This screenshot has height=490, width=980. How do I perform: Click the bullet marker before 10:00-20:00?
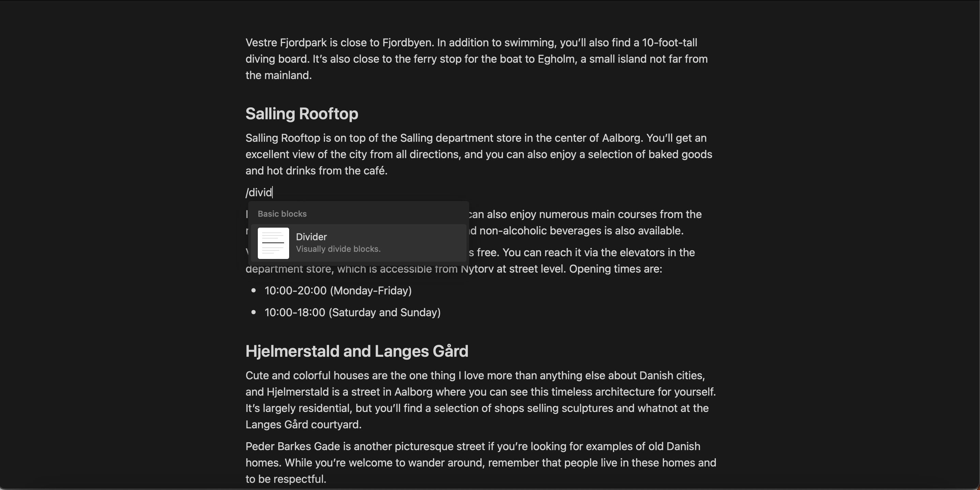click(x=254, y=291)
